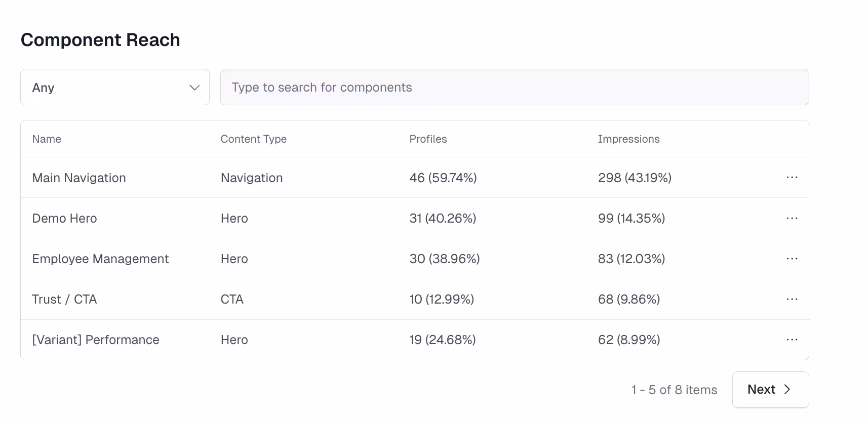Click the 10 (12.99%) profiles value

[x=442, y=299]
